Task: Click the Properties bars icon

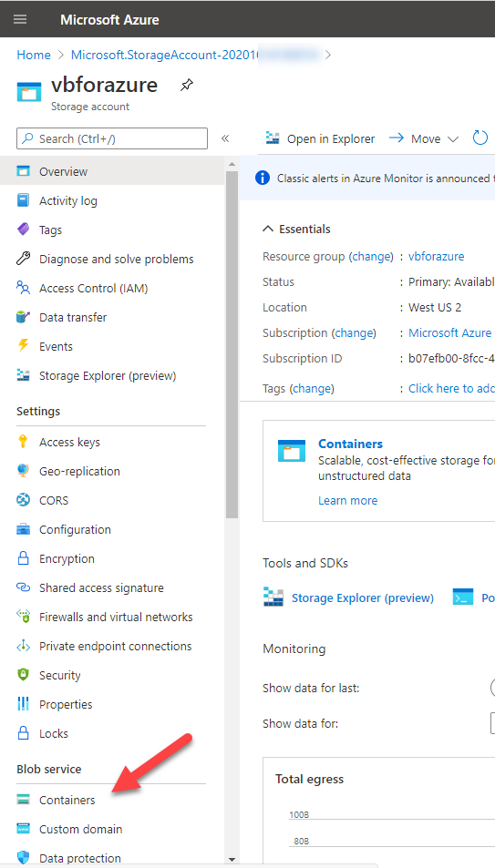Action: click(23, 704)
